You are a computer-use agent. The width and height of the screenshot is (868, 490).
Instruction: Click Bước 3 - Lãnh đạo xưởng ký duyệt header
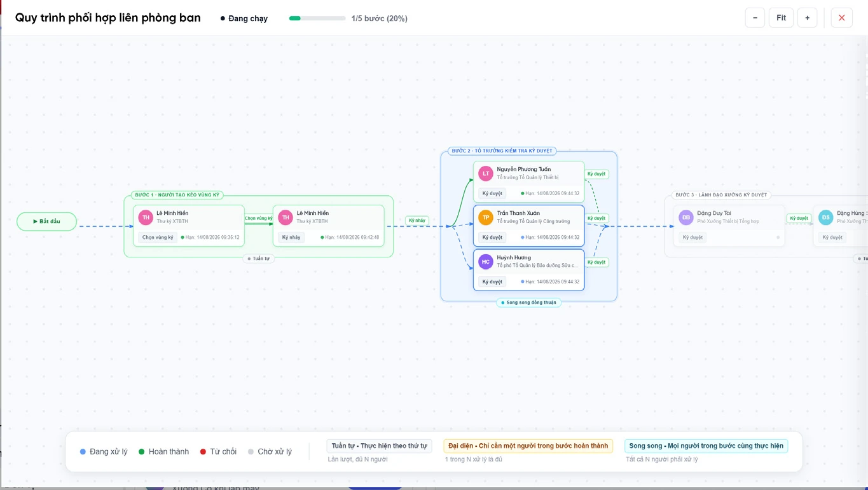click(721, 195)
